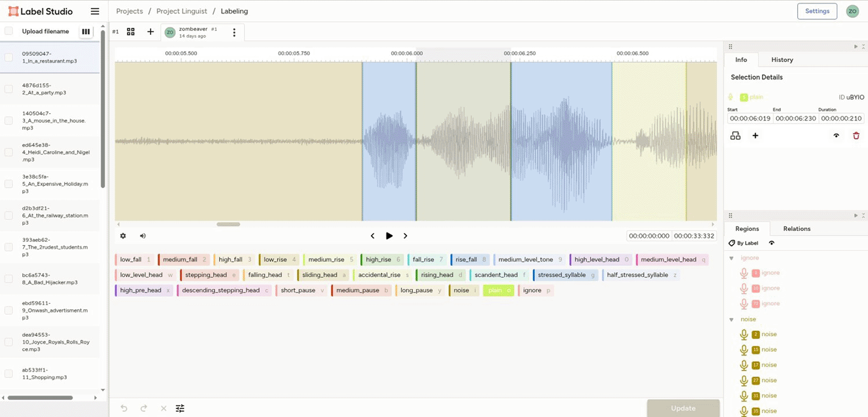Screen dimensions: 868x417
Task: Play the audio track
Action: point(389,236)
